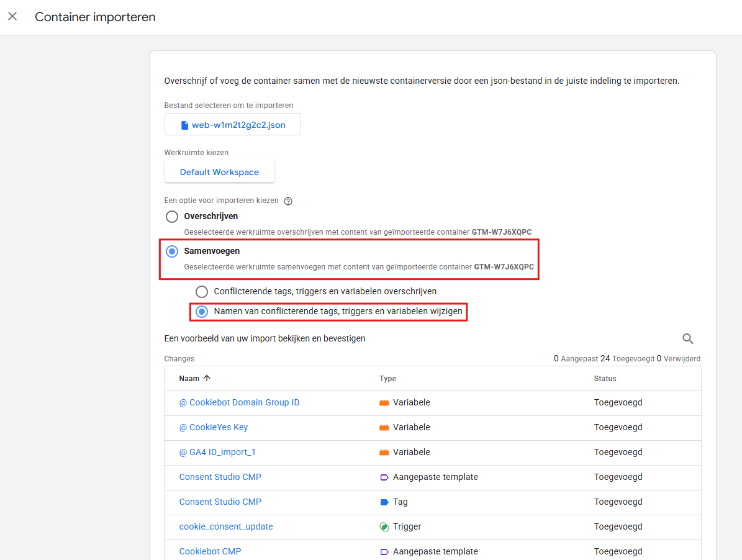Open the Default Workspace selector
The height and width of the screenshot is (560, 742).
(x=219, y=172)
